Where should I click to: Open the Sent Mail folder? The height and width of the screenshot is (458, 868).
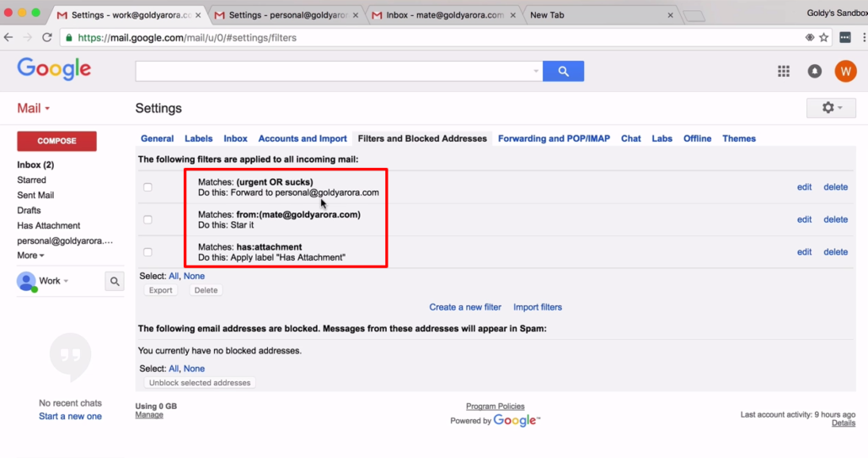(x=35, y=195)
